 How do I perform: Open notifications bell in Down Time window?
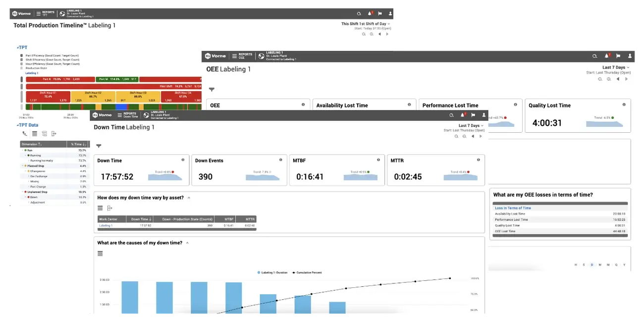463,115
